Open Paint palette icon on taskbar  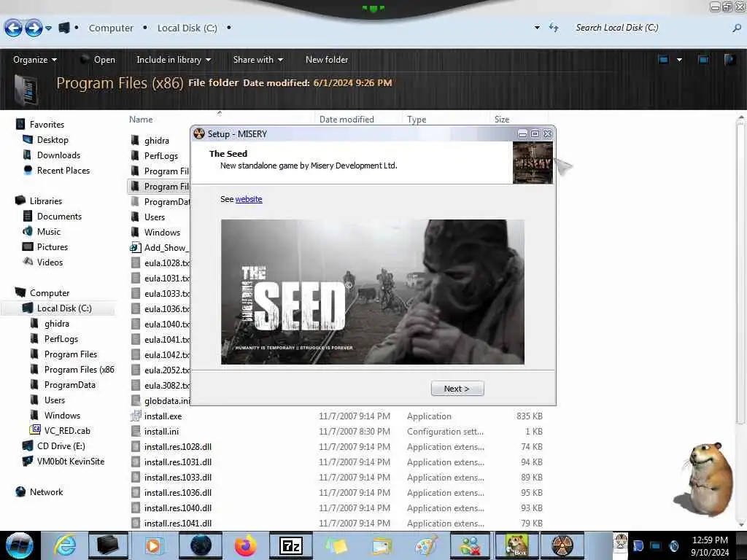(x=426, y=545)
